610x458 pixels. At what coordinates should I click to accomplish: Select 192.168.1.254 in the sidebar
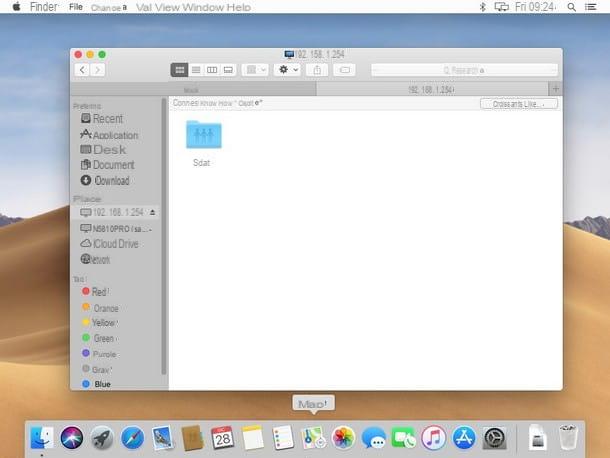tap(115, 212)
